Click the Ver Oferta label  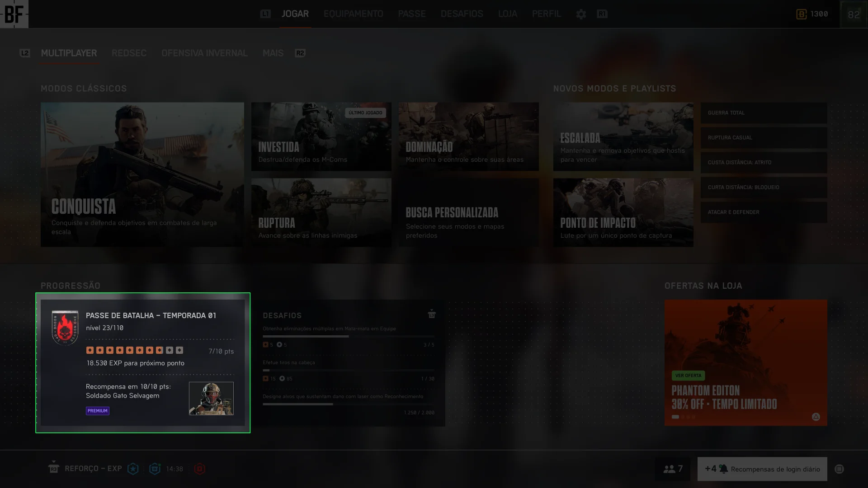(x=688, y=375)
